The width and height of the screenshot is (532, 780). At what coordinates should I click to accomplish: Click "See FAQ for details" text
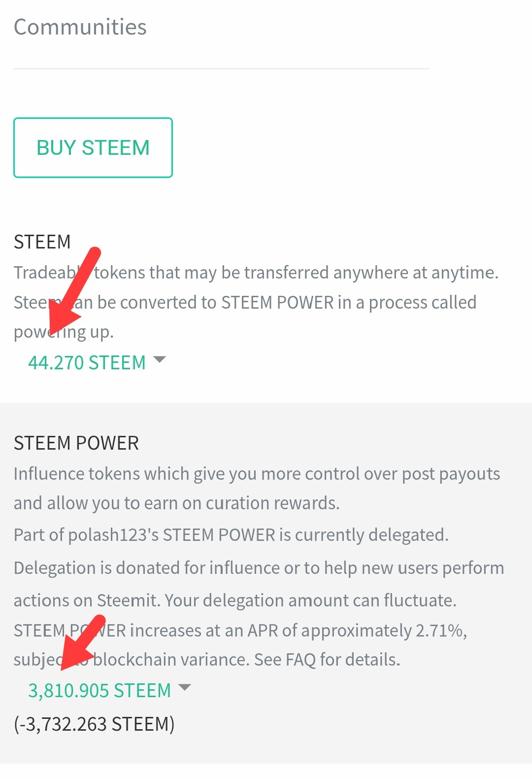[x=327, y=660]
